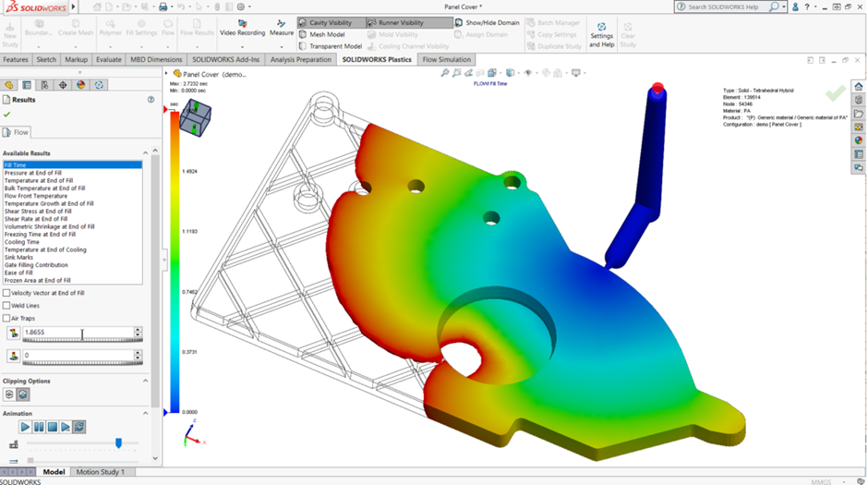Image resolution: width=868 pixels, height=485 pixels.
Task: Click the maximum legend value color icon
Action: tap(13, 333)
